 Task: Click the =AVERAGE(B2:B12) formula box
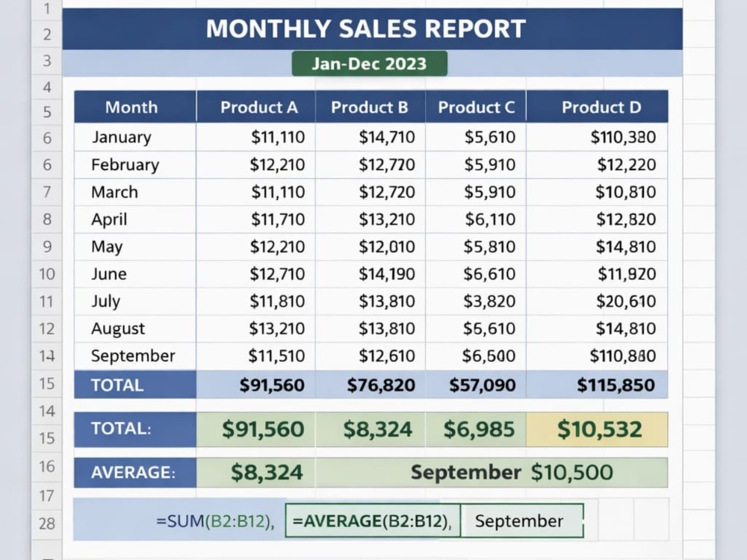[x=373, y=520]
